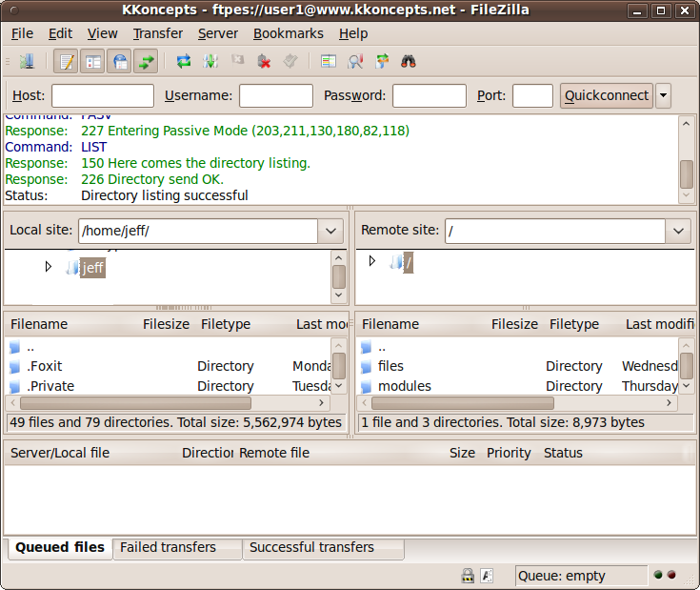Click the Host input field
700x590 pixels.
[x=103, y=95]
